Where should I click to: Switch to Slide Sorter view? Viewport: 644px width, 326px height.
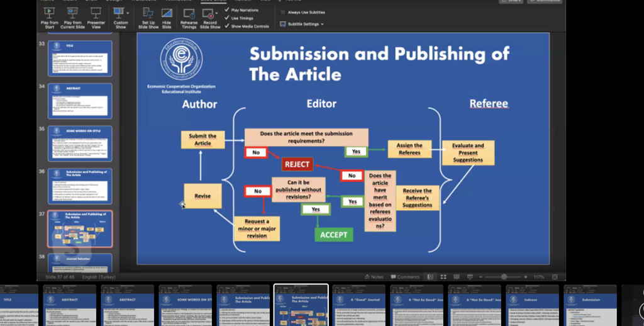[x=443, y=277]
